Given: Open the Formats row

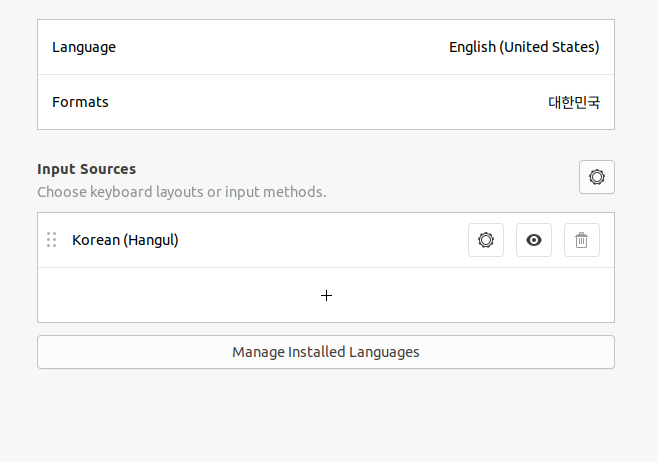Looking at the screenshot, I should 326,102.
